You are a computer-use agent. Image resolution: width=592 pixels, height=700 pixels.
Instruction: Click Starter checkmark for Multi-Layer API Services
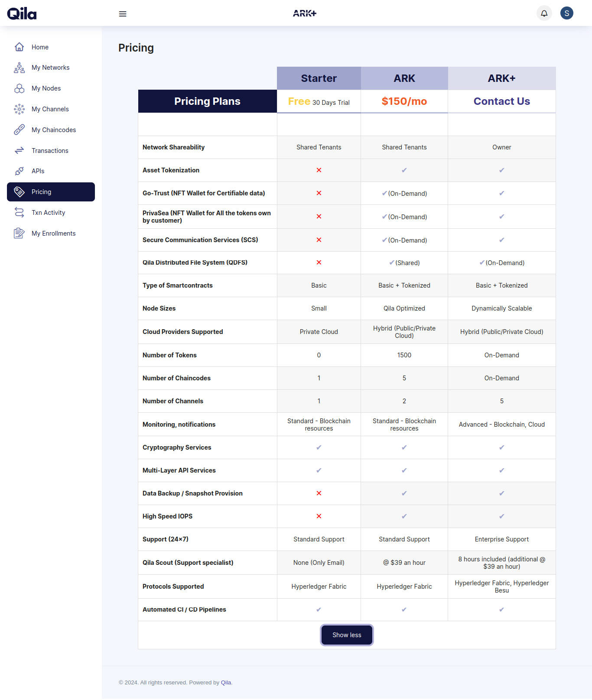click(x=319, y=470)
